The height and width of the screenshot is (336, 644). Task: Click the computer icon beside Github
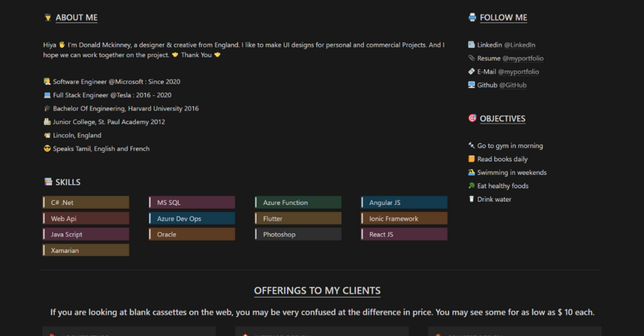click(472, 85)
